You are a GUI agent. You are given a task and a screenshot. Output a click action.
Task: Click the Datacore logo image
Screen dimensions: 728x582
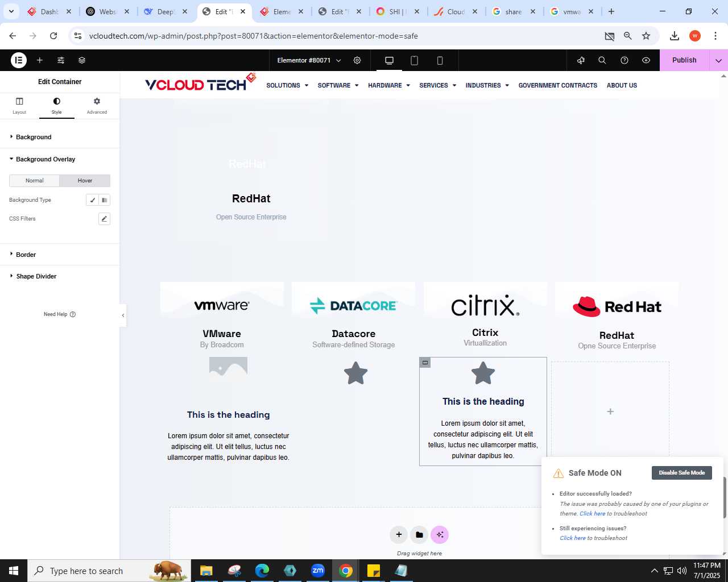[x=353, y=306]
